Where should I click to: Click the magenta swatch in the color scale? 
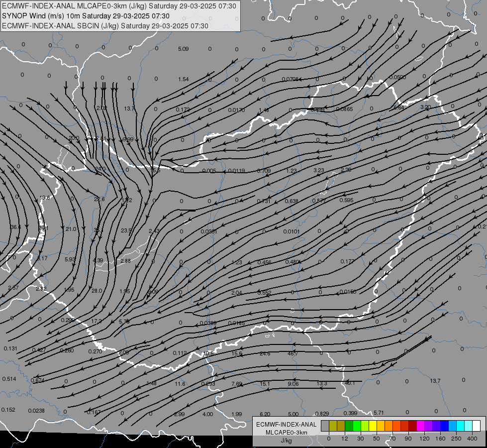[x=420, y=426]
